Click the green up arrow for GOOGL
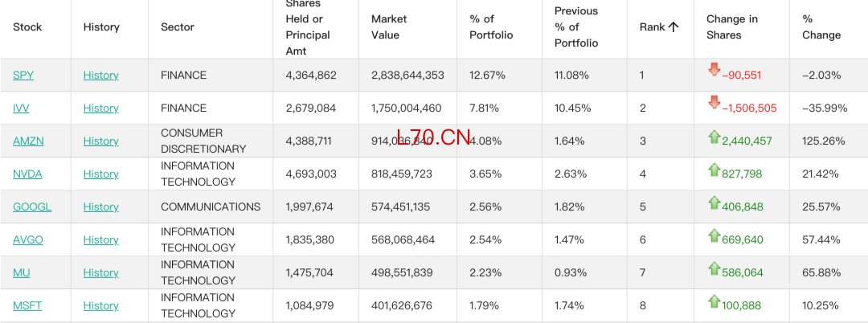This screenshot has width=868, height=323. (714, 202)
